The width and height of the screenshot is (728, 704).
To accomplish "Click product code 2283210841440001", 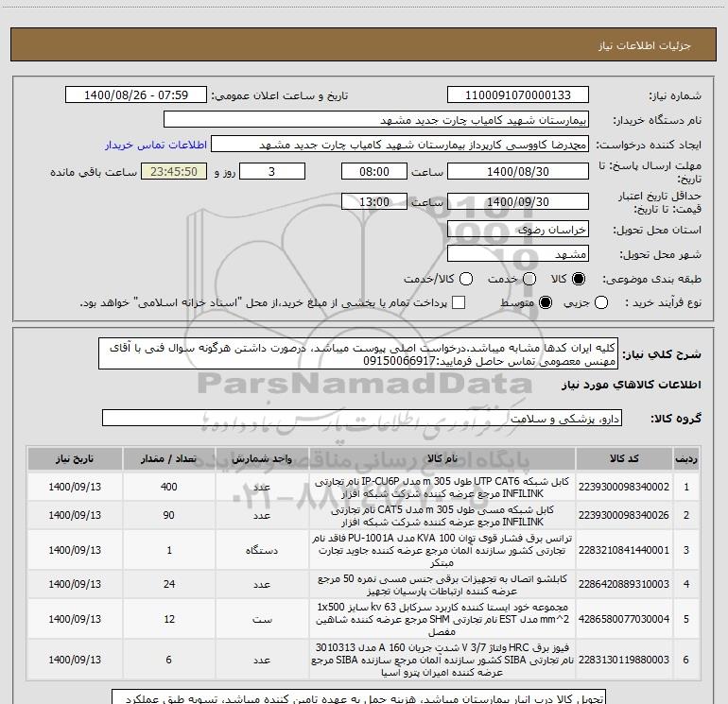I will tap(624, 550).
